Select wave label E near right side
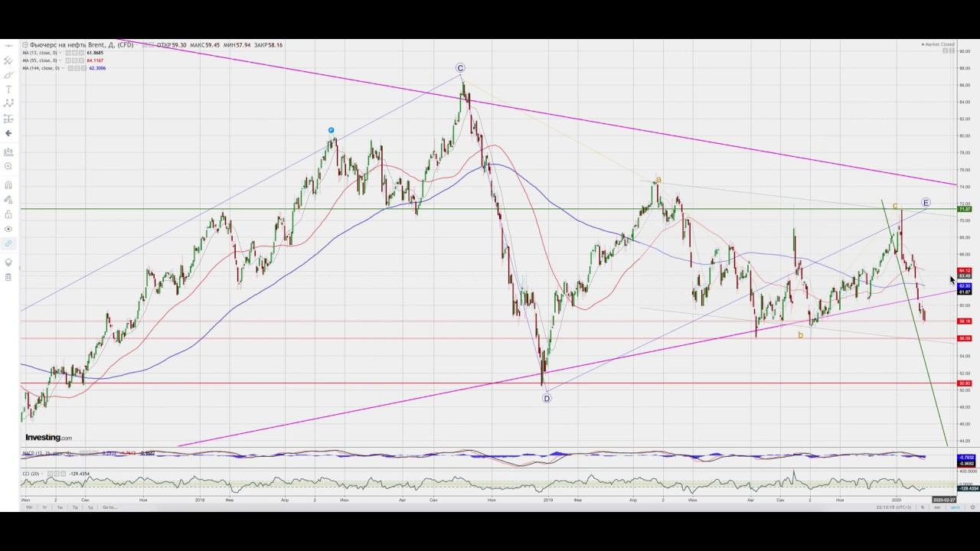The width and height of the screenshot is (980, 551). [x=926, y=203]
